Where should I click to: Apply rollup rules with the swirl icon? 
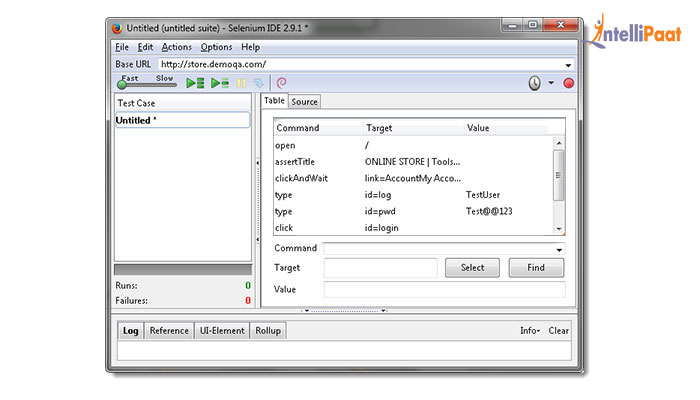[281, 83]
